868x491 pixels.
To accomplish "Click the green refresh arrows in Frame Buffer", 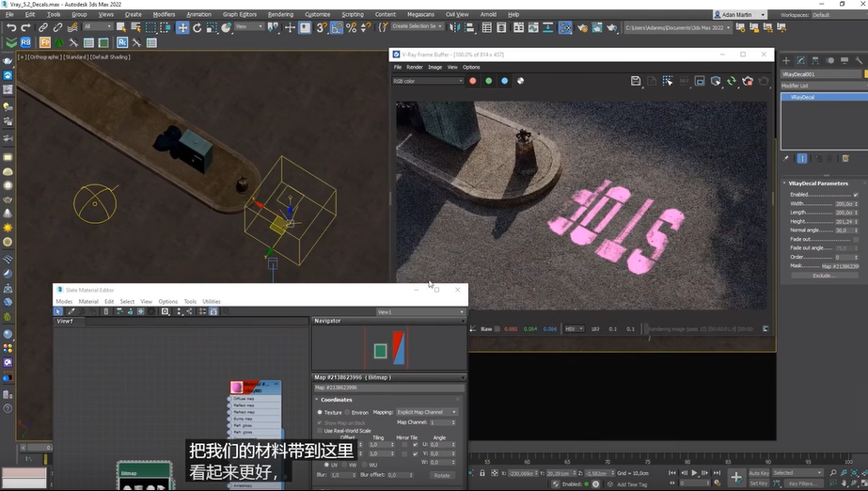I will (732, 81).
